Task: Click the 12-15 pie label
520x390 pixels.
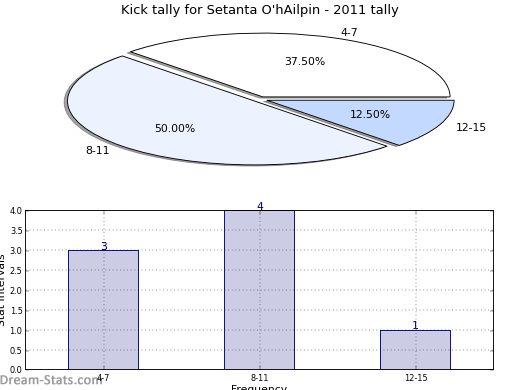Action: 471,127
